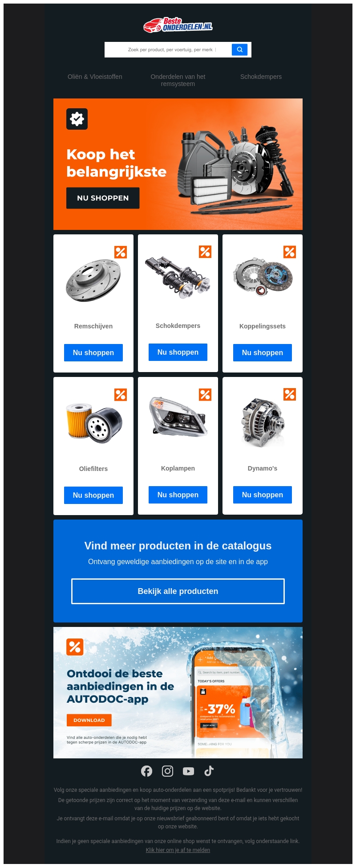356x868 pixels.
Task: Click Nu shoppen under Oliefilters
Action: 93,495
